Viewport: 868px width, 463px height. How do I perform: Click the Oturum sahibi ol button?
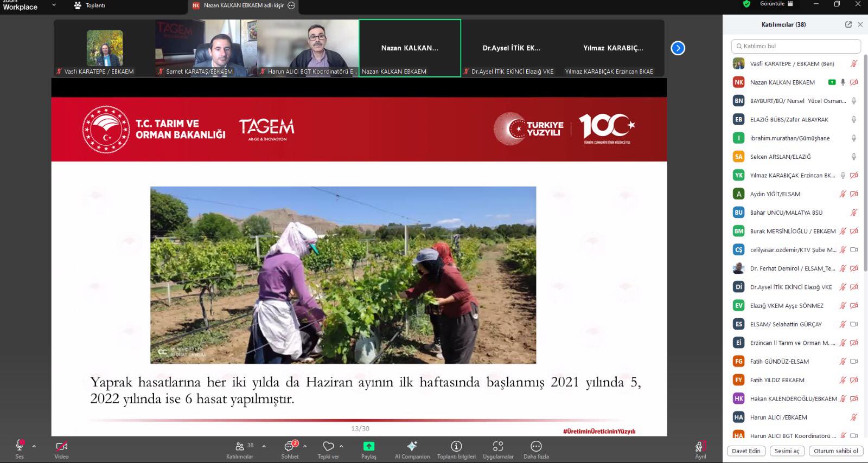point(835,451)
